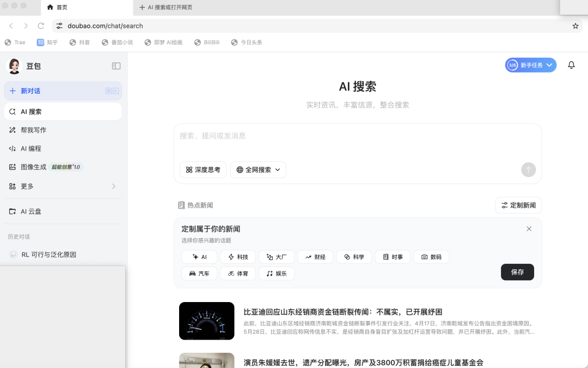588x368 pixels.
Task: Select the 数码 news topic chip
Action: [431, 257]
